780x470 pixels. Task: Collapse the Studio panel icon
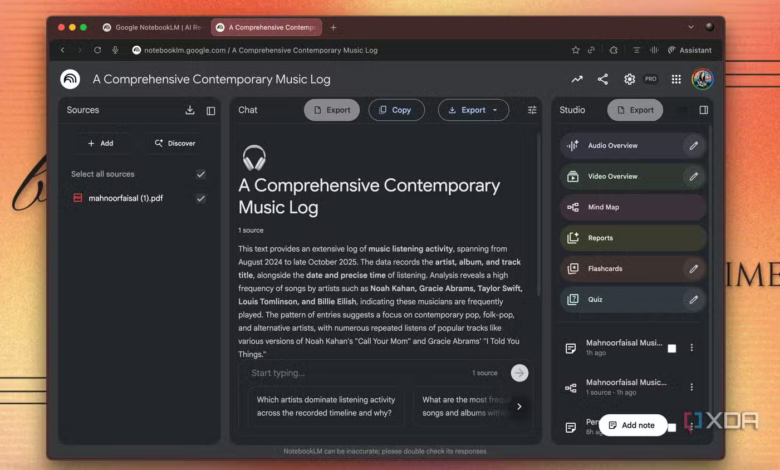(x=703, y=110)
